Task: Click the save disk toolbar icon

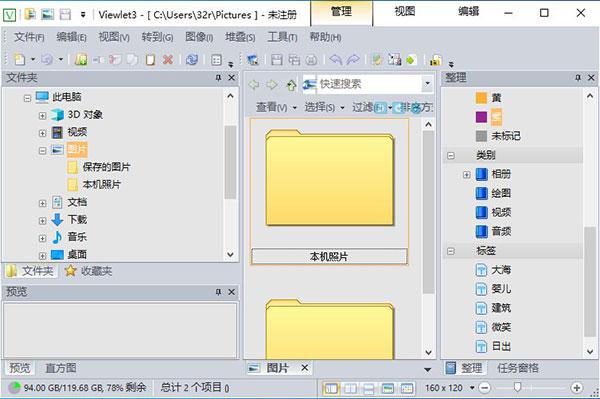Action: (277, 60)
